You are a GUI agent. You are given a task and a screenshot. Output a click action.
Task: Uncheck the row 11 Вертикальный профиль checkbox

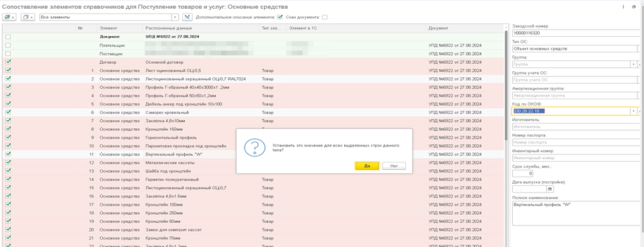coord(8,154)
